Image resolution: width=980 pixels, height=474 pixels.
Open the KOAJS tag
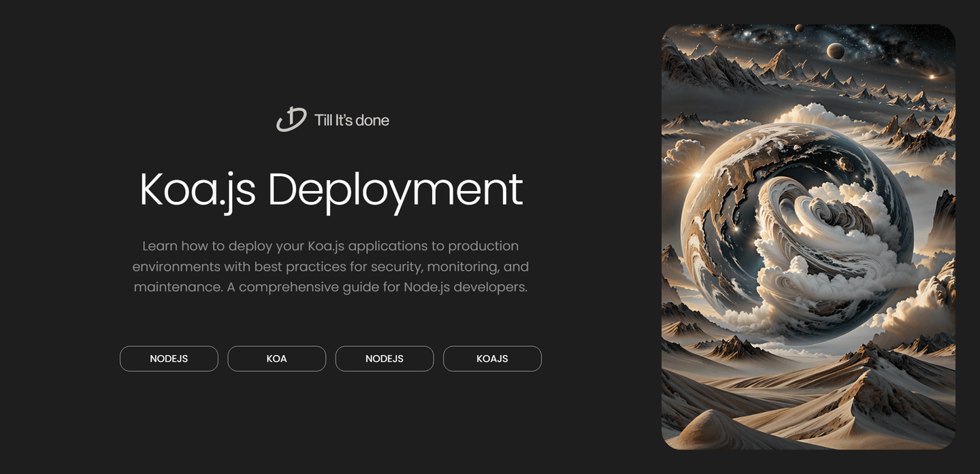[492, 358]
